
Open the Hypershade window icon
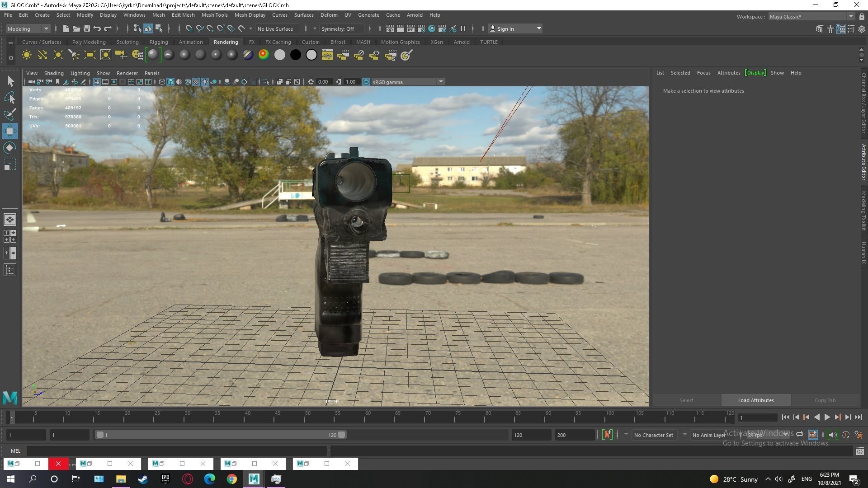point(431,28)
